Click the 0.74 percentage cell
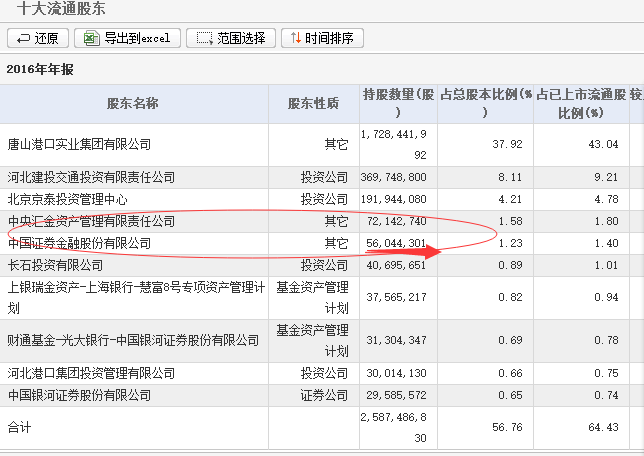This screenshot has height=456, width=644. 606,396
